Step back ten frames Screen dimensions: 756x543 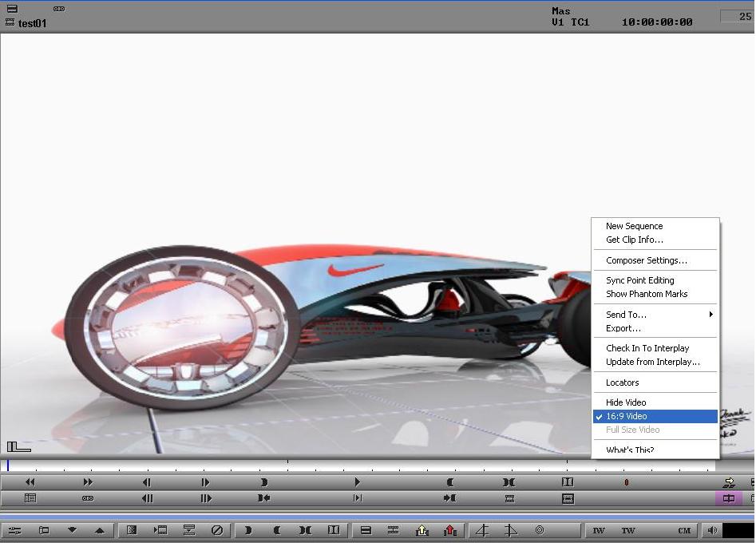coord(147,497)
